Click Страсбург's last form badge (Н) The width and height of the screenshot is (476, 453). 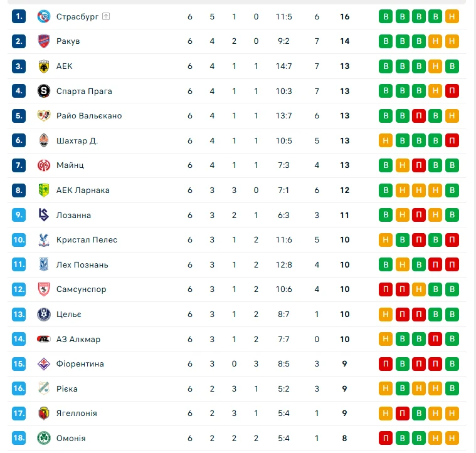452,16
